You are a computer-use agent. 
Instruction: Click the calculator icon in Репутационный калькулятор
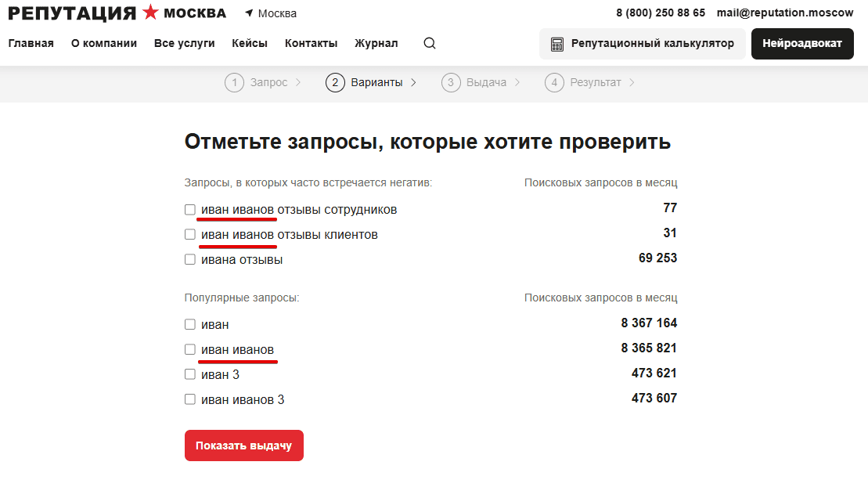pyautogui.click(x=557, y=45)
